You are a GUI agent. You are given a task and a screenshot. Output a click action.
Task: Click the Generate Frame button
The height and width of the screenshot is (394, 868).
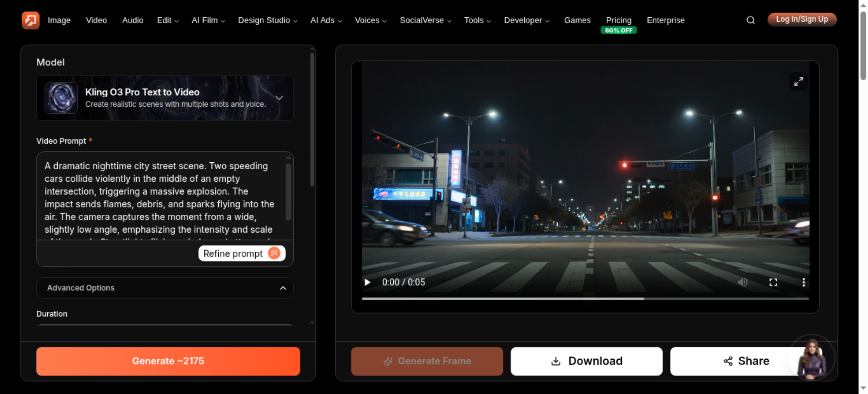click(427, 361)
